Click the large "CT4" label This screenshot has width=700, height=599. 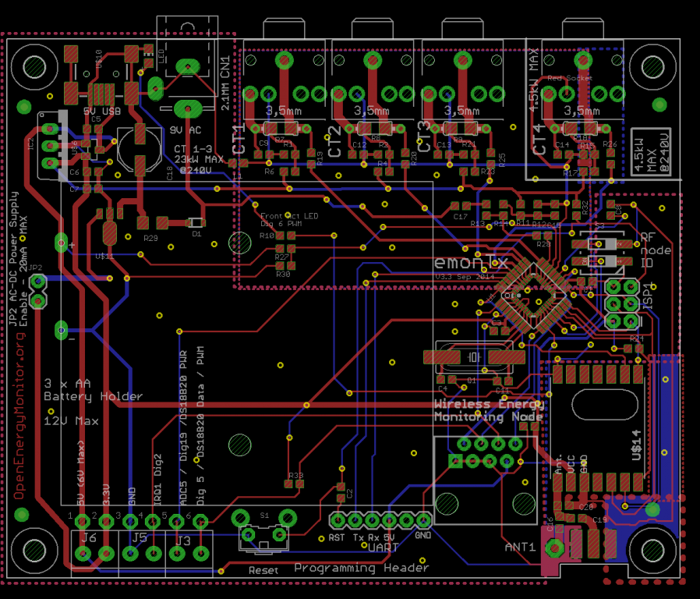pyautogui.click(x=539, y=139)
